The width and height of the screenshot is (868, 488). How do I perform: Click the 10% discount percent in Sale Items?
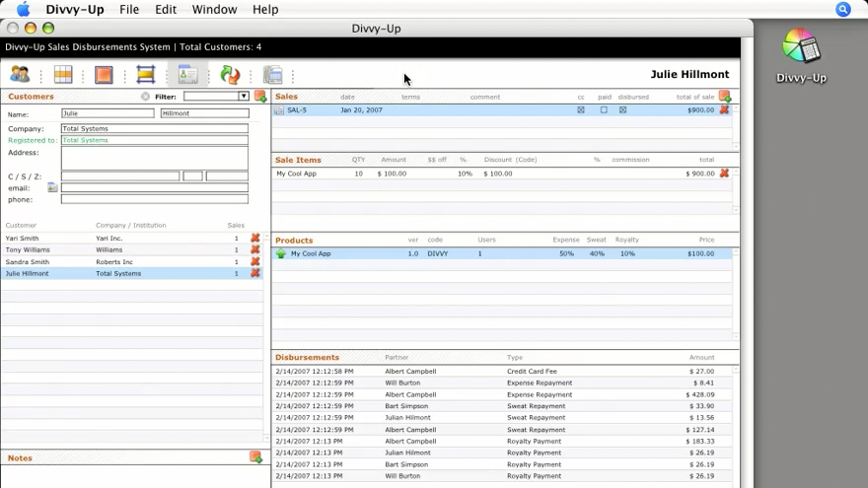pos(465,174)
